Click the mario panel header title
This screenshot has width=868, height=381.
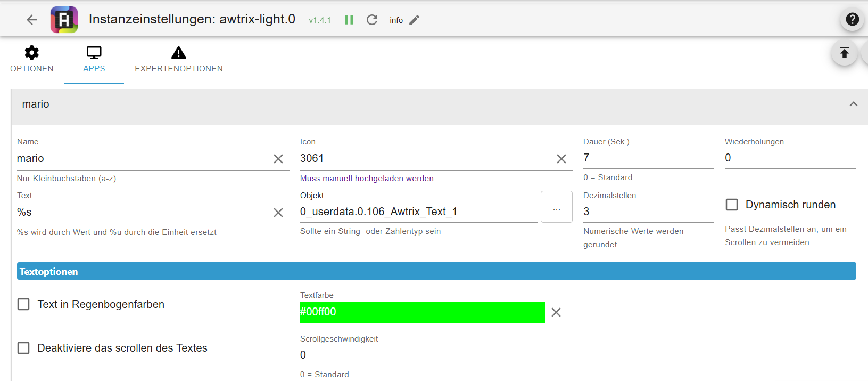(x=36, y=104)
